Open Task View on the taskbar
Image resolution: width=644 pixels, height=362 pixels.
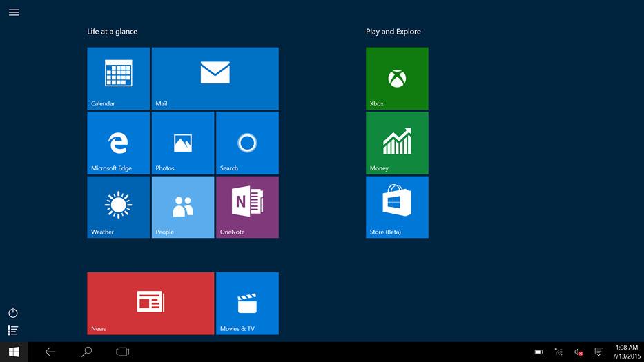click(122, 352)
